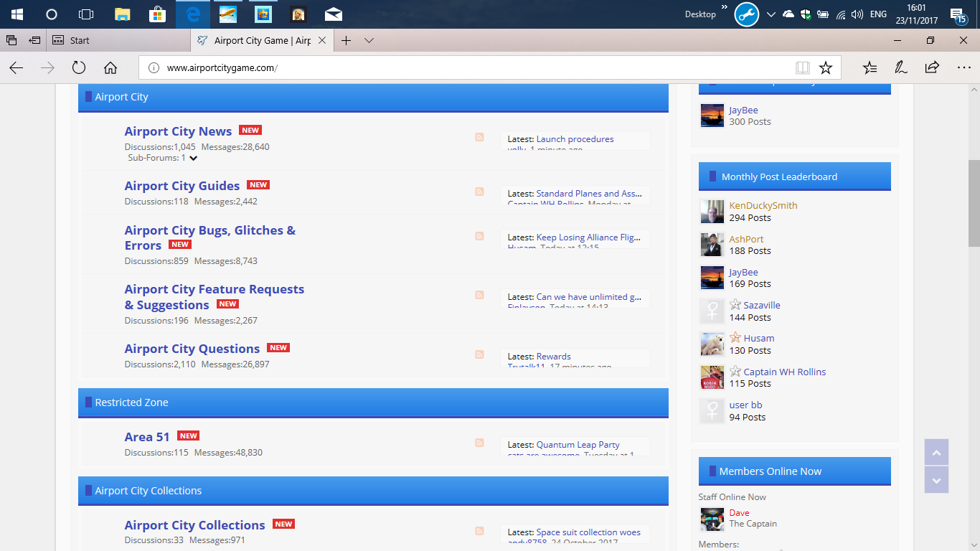Open Captain WH Rollins' profile name link
The width and height of the screenshot is (980, 551).
click(785, 372)
